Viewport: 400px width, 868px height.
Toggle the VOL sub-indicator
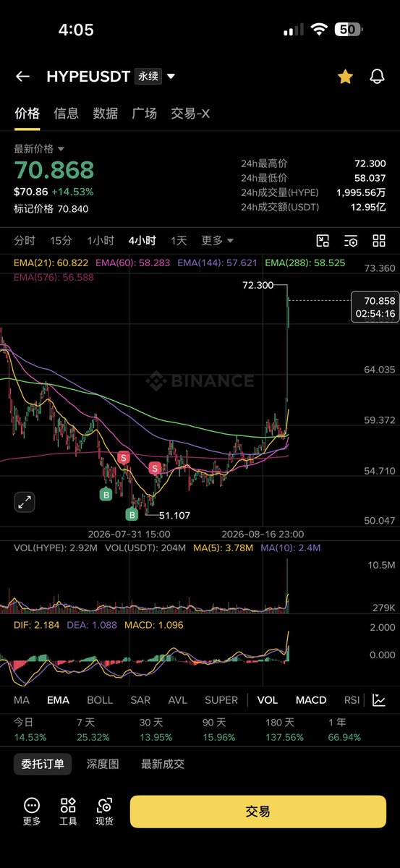pyautogui.click(x=267, y=700)
